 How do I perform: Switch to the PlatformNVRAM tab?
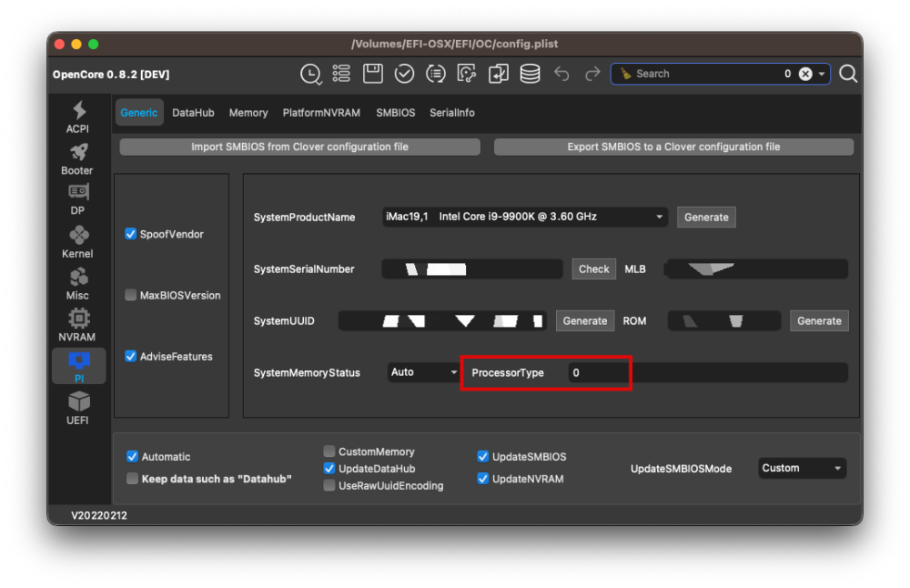pos(321,113)
